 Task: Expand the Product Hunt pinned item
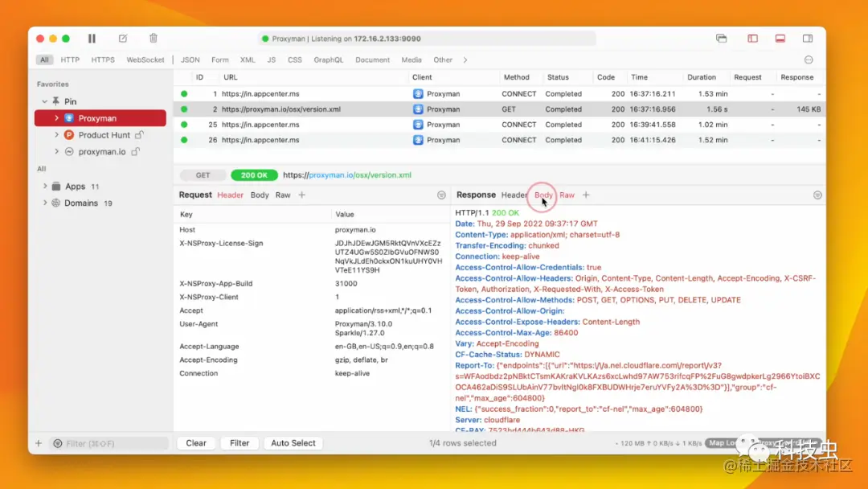coord(56,134)
